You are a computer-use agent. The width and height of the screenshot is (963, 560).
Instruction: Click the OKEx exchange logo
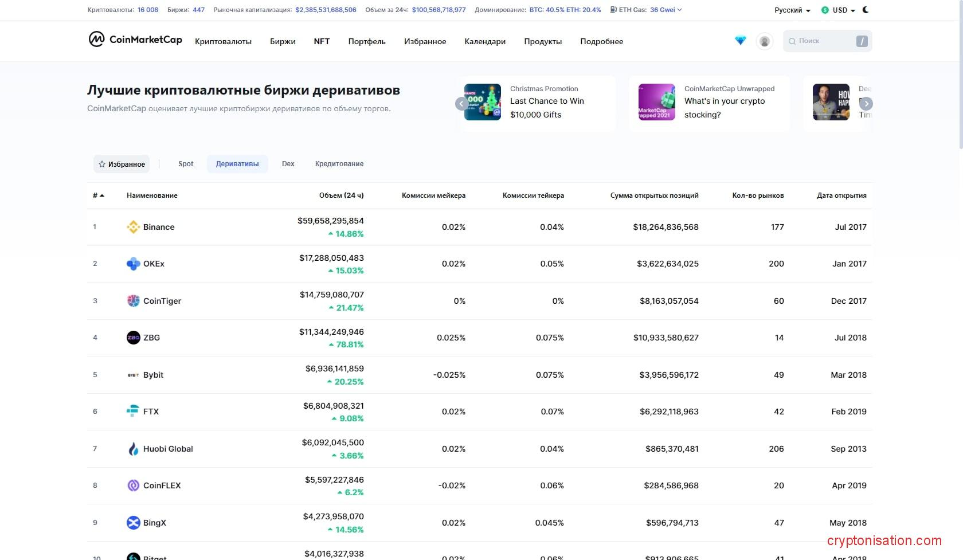133,264
